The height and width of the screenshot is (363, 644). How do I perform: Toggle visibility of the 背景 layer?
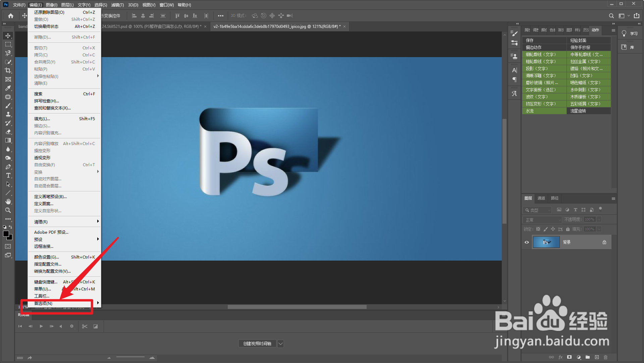(x=527, y=242)
